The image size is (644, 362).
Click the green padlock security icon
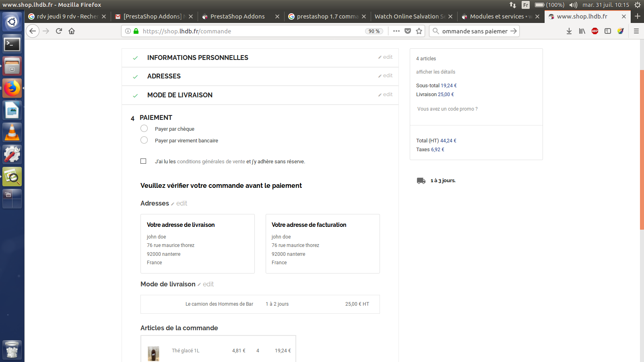136,31
